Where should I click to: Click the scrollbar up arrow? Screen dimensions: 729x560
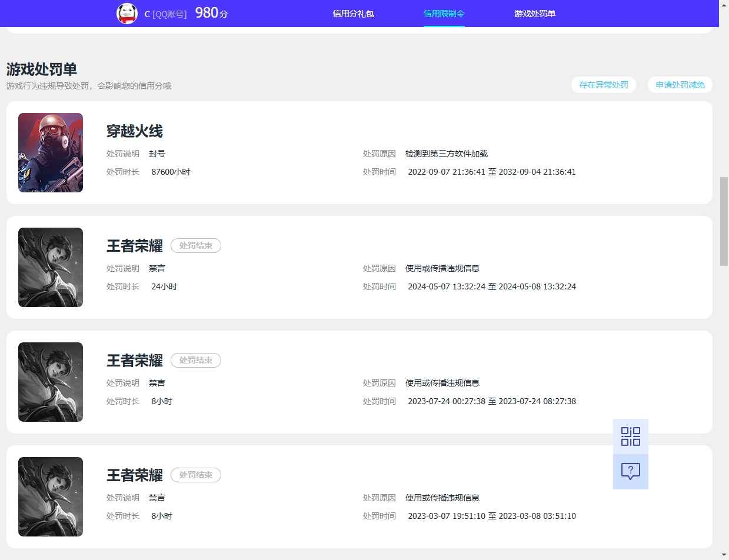[x=724, y=5]
